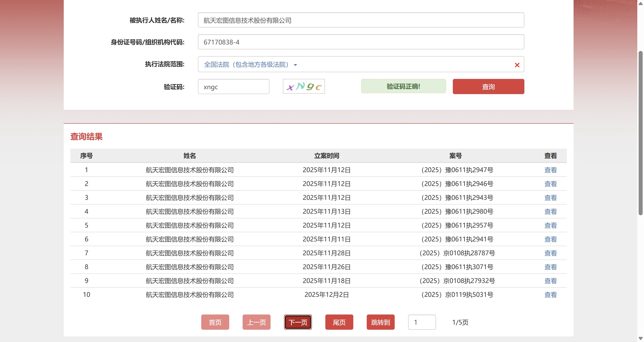Focus the organization code input field

click(361, 42)
